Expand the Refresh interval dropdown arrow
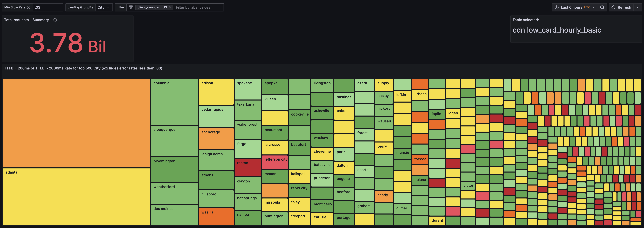Image resolution: width=644 pixels, height=228 pixels. click(x=638, y=8)
